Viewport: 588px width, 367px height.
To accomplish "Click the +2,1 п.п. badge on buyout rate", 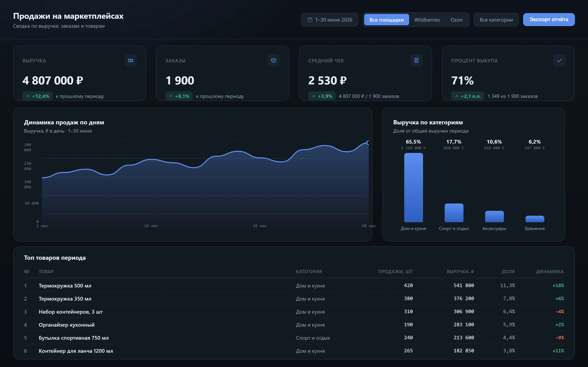I will pos(468,96).
